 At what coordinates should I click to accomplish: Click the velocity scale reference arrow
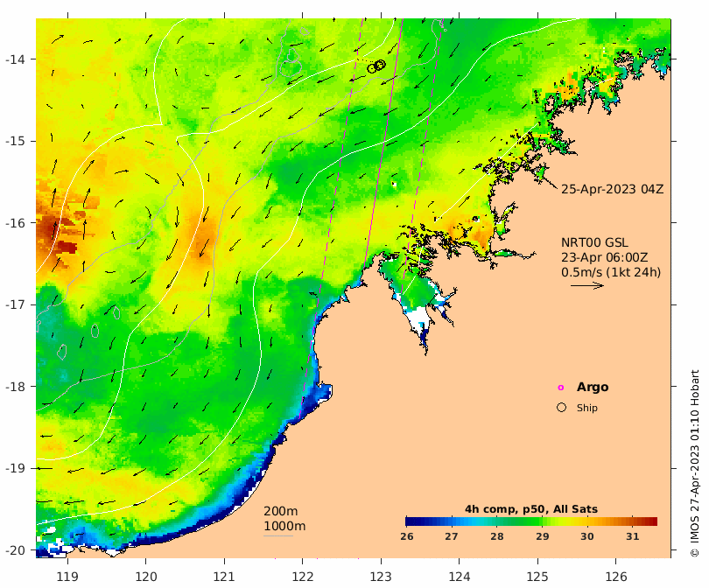pos(587,285)
